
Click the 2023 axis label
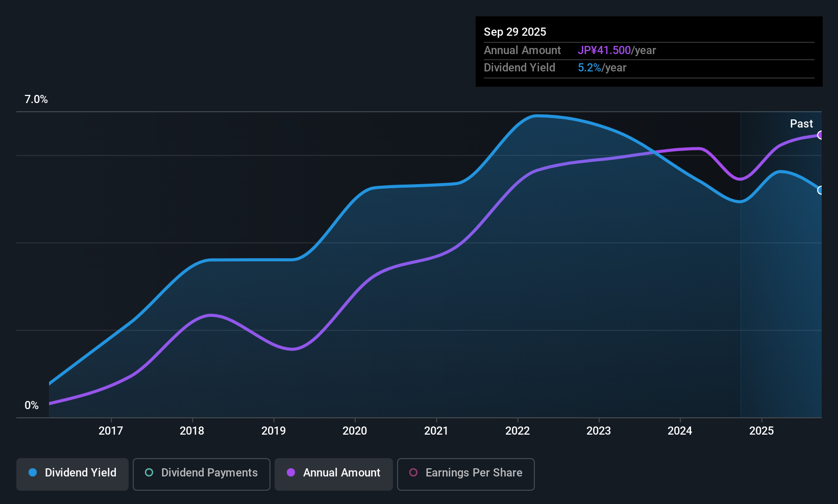pos(599,431)
